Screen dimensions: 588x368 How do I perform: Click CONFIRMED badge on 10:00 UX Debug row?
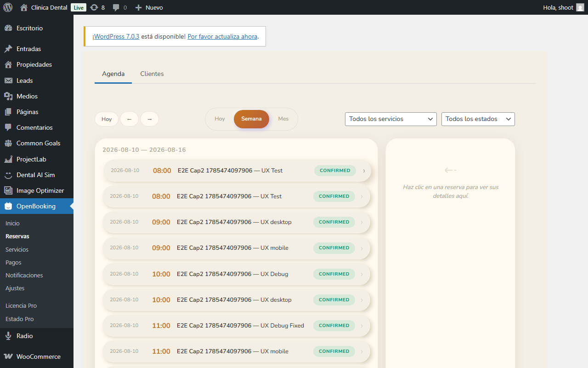334,274
